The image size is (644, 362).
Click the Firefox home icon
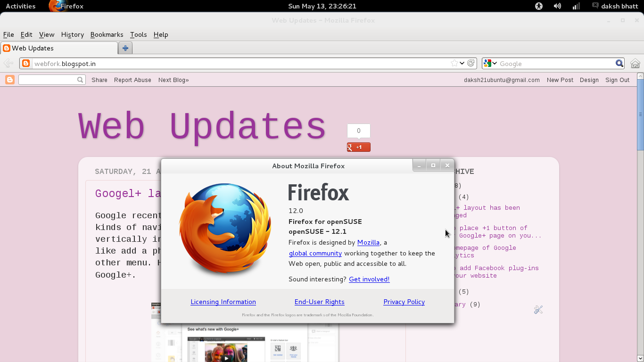[635, 63]
